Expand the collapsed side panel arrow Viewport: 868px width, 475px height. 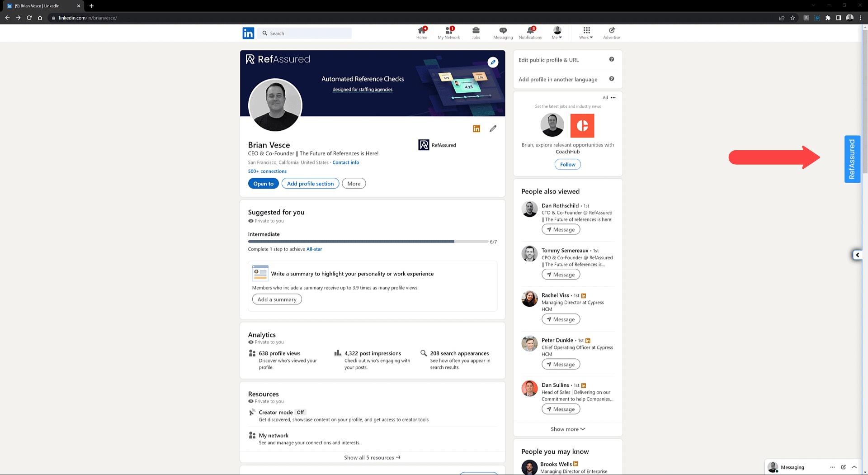(x=857, y=255)
